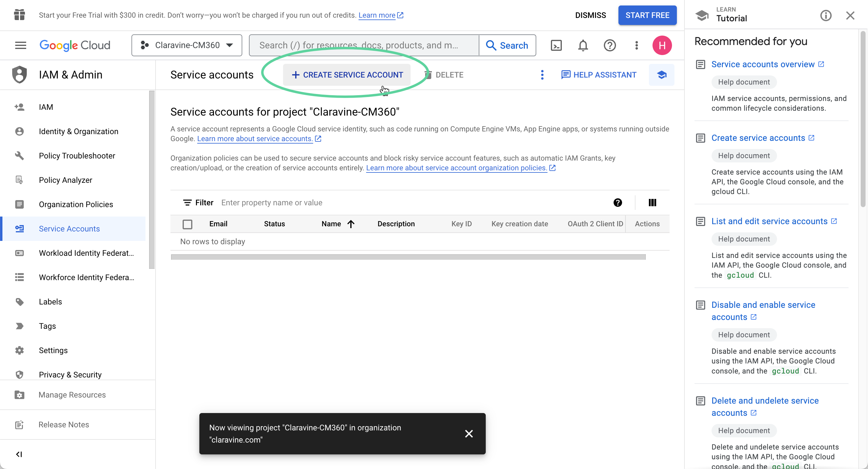Open the main navigation hamburger menu

(x=21, y=45)
